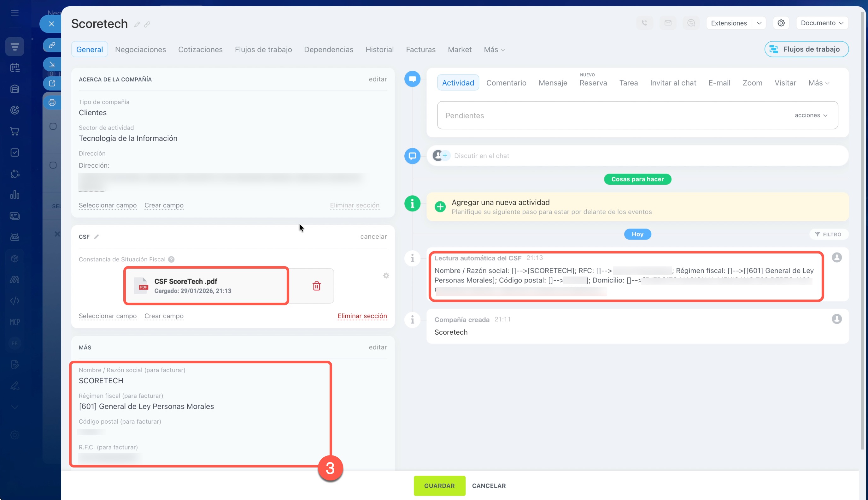Viewport: 868px width, 500px height.
Task: Click the Discutir en el chat field
Action: coord(481,156)
